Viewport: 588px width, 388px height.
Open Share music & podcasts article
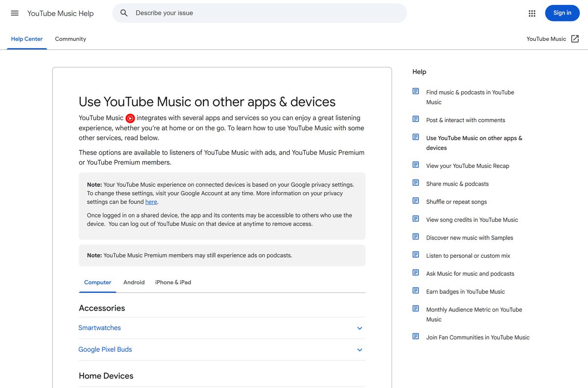coord(457,184)
